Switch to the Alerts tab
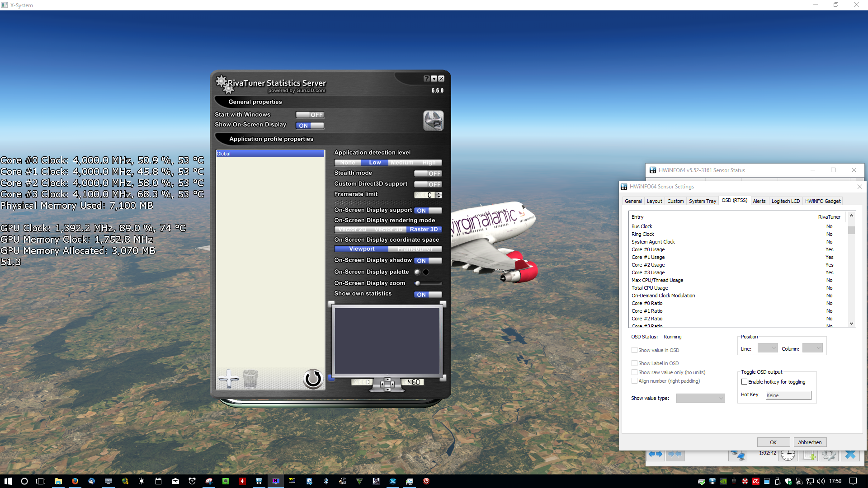The width and height of the screenshot is (868, 488). [x=759, y=201]
